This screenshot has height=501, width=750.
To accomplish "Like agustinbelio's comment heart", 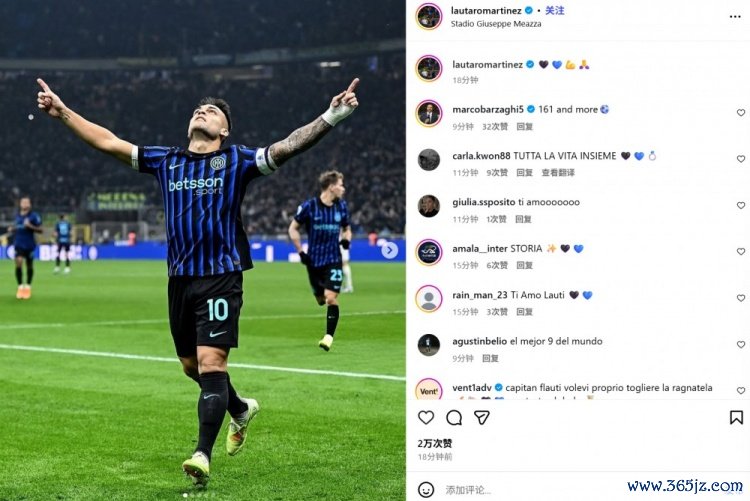I will click(x=741, y=345).
